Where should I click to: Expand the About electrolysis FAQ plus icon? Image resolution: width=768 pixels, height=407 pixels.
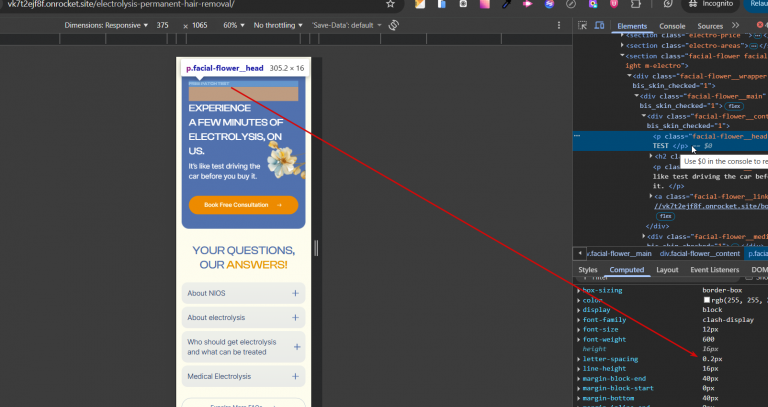pyautogui.click(x=295, y=317)
